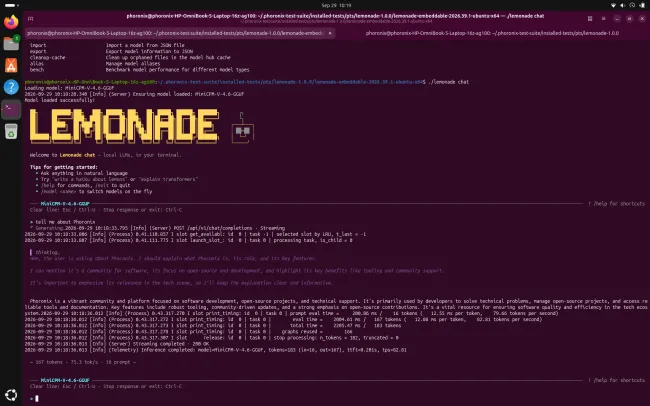Click the 'Loading model: MiniCPM-V-4.6-GGUF' line

[x=69, y=88]
